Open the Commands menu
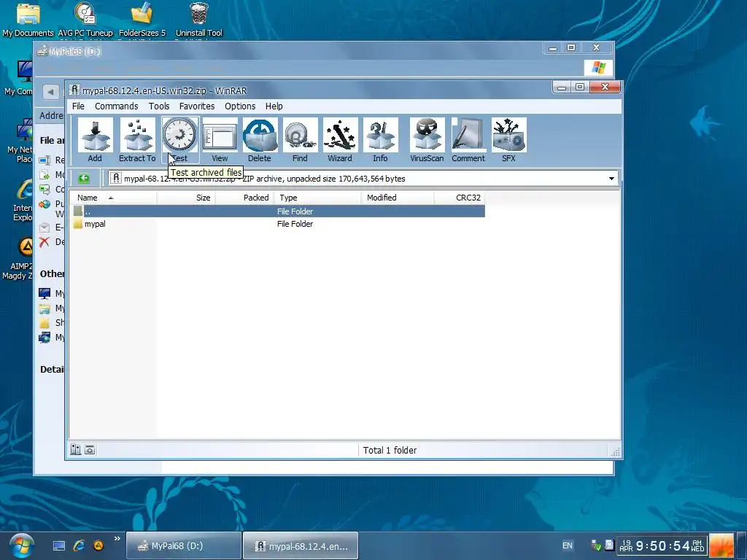 point(116,106)
